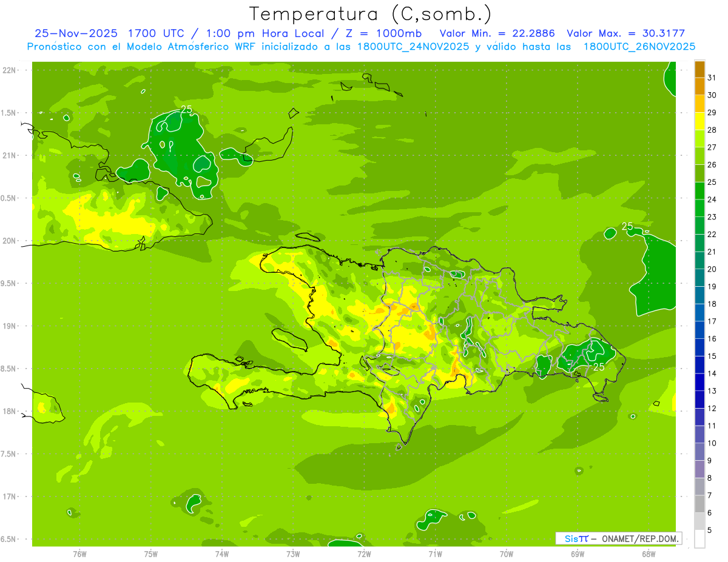Click the 69W longitude axis label

pyautogui.click(x=578, y=554)
